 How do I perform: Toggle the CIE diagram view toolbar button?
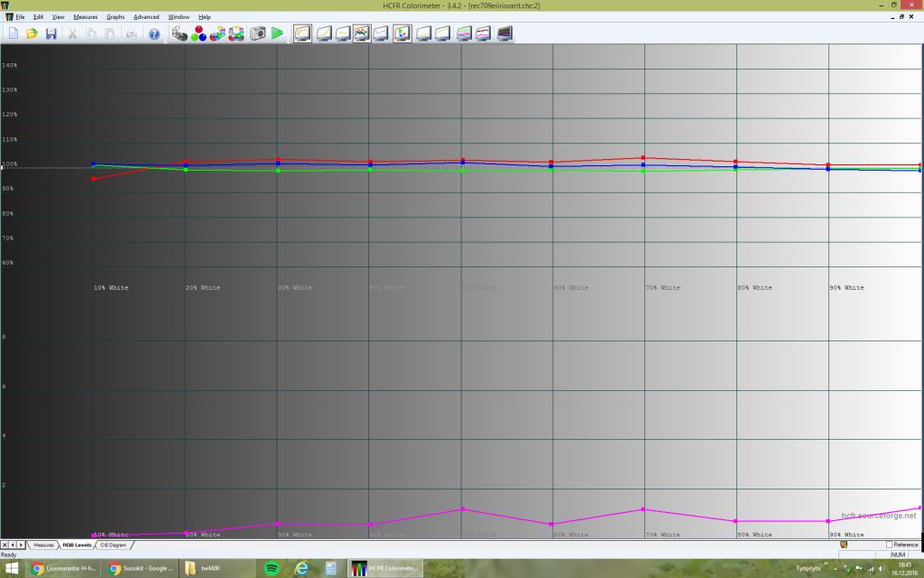[402, 33]
